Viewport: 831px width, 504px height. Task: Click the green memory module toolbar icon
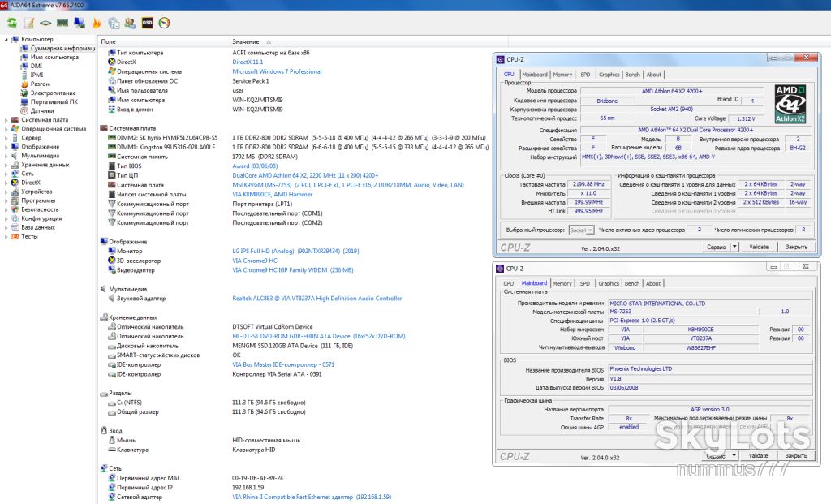click(x=62, y=23)
